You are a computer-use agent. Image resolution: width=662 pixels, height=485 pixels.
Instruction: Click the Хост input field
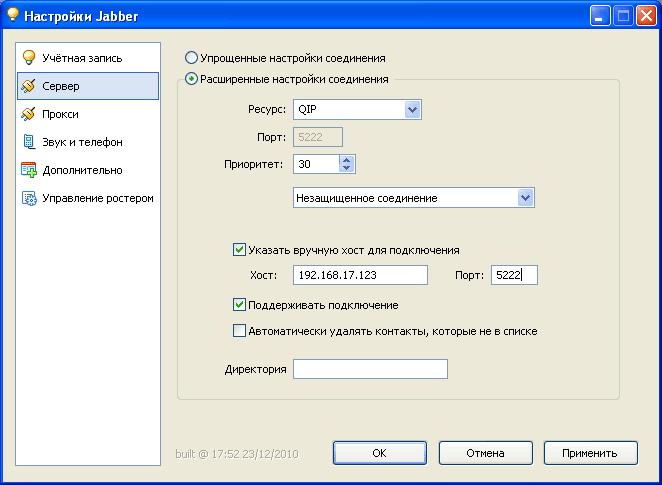coord(360,275)
